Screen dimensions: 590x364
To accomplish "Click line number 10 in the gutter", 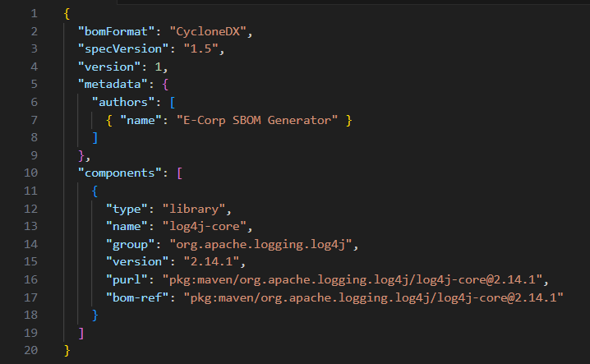I will click(30, 173).
